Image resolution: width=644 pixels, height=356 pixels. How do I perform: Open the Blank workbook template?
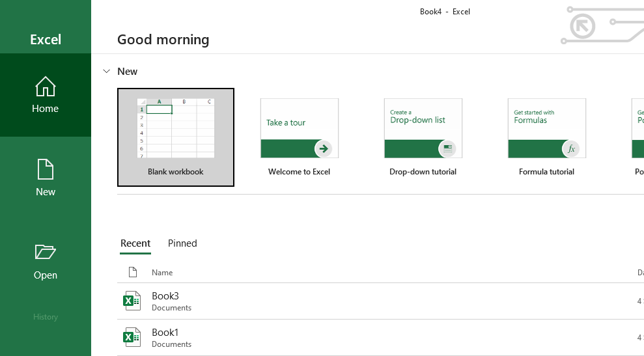coord(176,137)
